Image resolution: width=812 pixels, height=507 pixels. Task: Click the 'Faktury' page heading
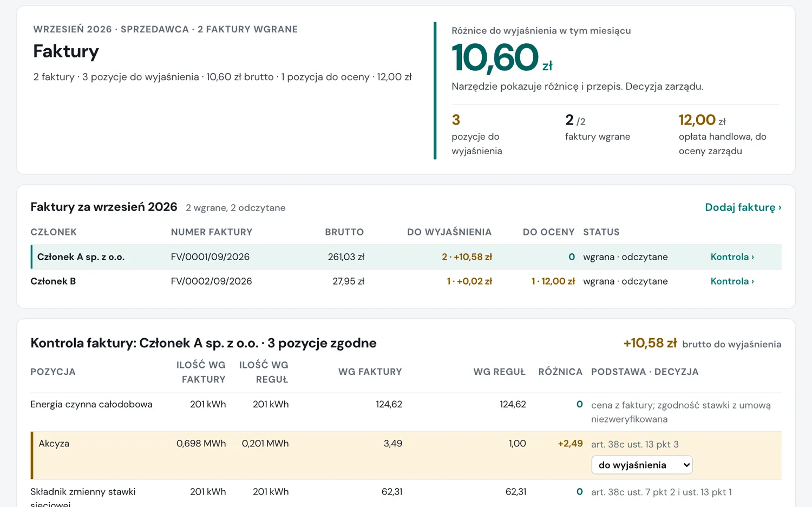click(x=66, y=51)
